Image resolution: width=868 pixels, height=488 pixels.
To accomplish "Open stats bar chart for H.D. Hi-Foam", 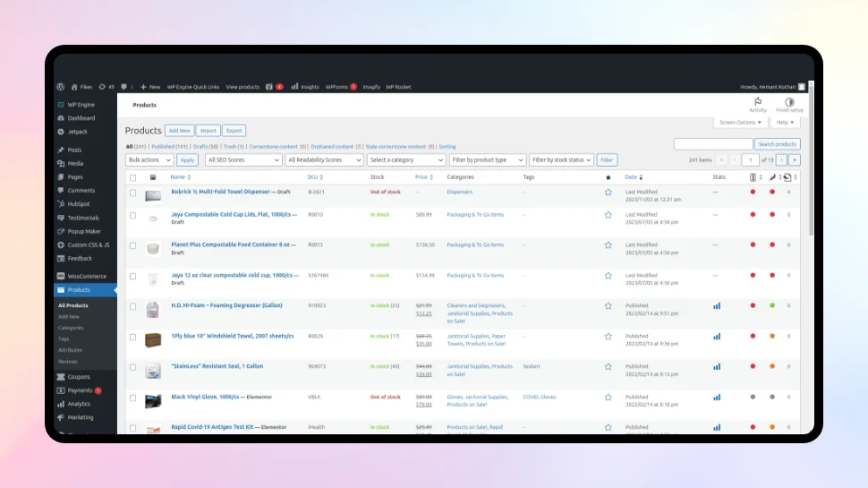I will click(717, 305).
